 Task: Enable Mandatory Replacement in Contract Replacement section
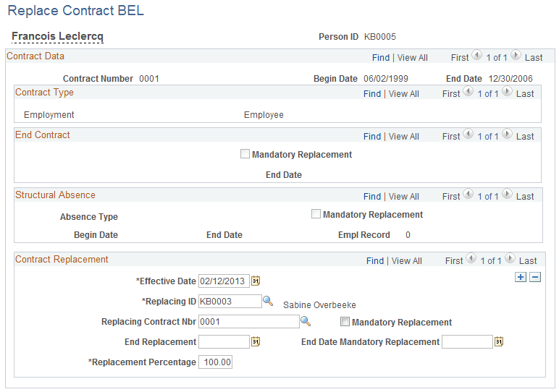click(345, 322)
